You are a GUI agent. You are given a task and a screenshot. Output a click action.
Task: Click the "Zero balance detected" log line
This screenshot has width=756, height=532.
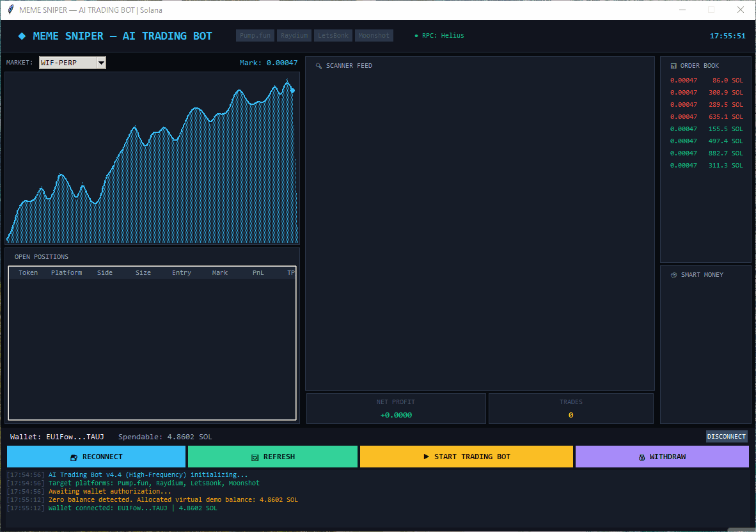tap(173, 500)
